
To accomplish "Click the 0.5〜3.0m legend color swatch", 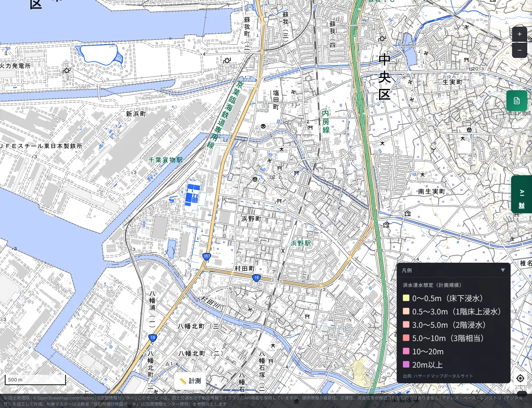I will click(406, 311).
